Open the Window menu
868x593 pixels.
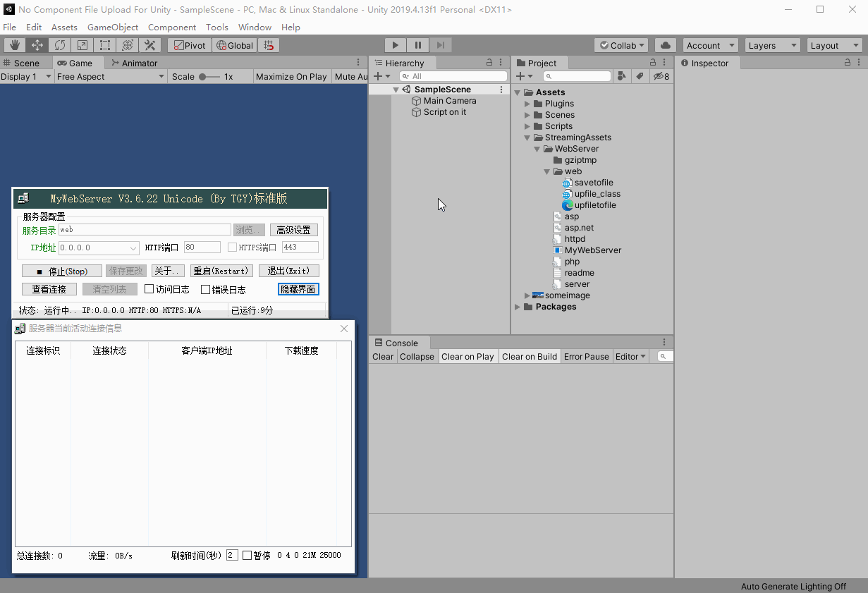255,27
